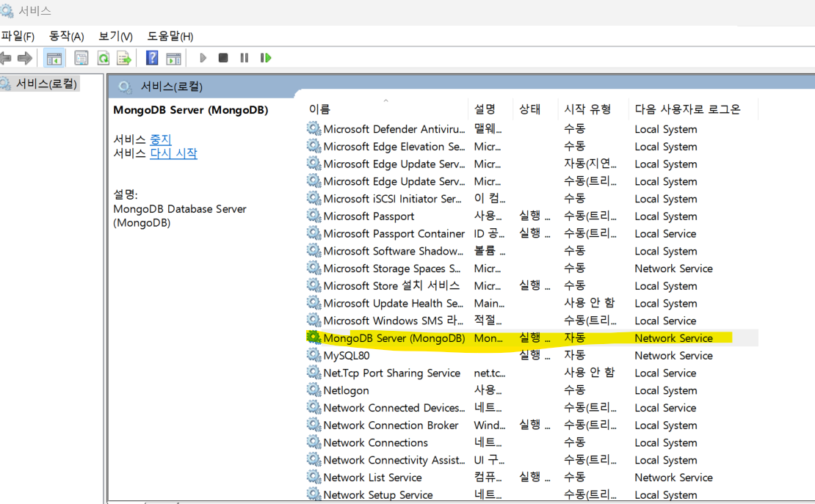Select the Network List Service name
Viewport: 815px width, 504px height.
(x=372, y=478)
